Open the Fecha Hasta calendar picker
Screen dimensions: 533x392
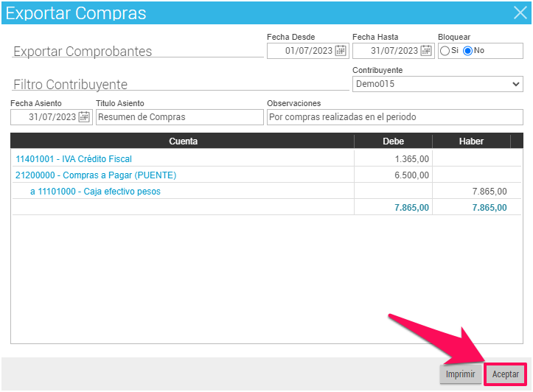pos(426,51)
